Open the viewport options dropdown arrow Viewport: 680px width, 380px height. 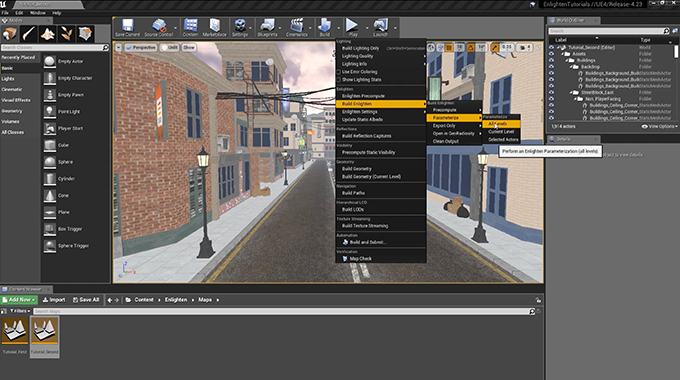click(x=118, y=47)
